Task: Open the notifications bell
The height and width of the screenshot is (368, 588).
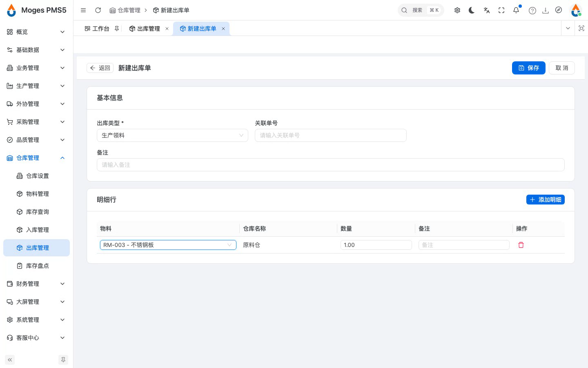Action: tap(516, 10)
